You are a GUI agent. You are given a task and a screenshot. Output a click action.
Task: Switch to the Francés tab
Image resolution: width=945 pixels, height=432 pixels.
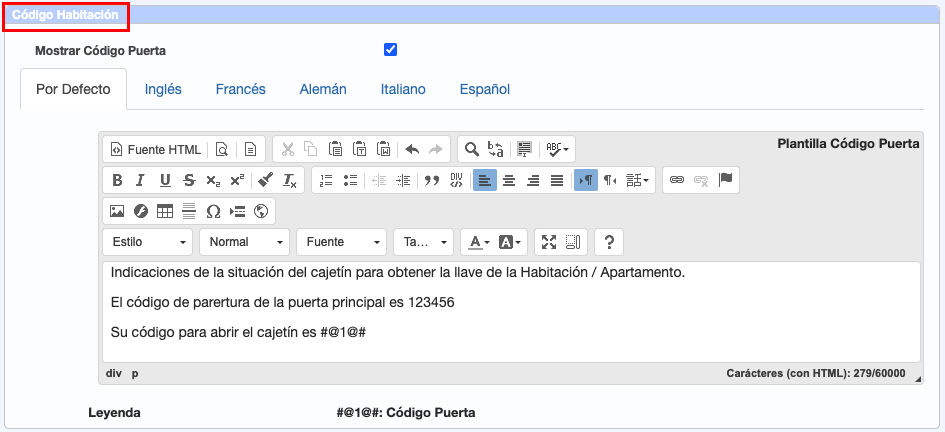click(240, 89)
